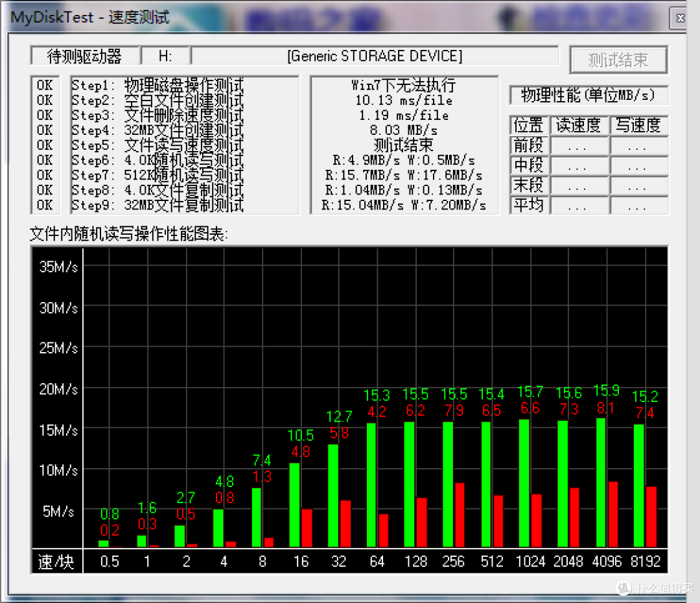Select the Step2: 空白文件创建测试 row
The height and width of the screenshot is (603, 700).
[x=157, y=100]
